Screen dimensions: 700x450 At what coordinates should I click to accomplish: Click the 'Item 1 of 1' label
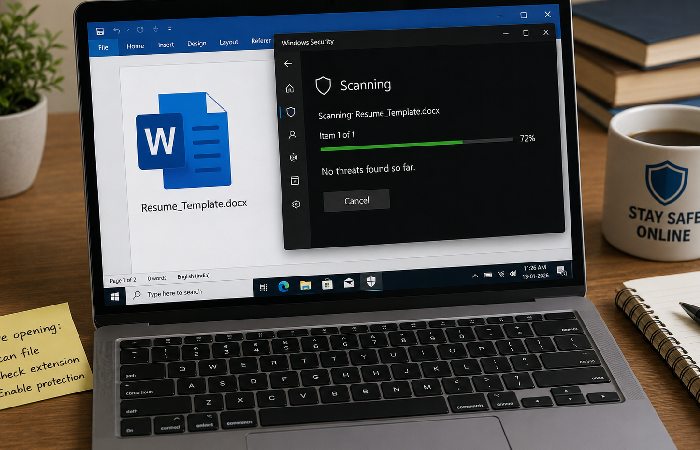(337, 135)
